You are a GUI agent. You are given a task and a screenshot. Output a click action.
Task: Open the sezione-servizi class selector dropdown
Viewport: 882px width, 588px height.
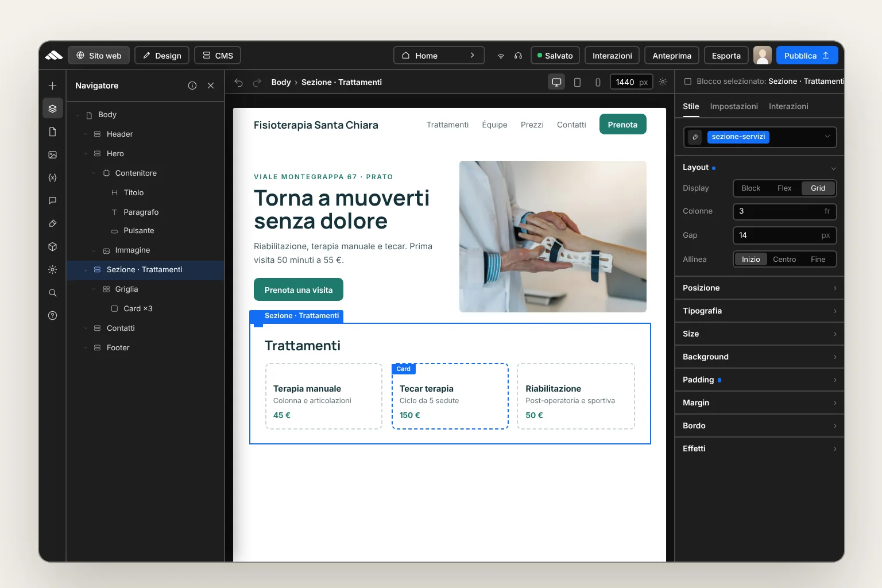[760, 137]
